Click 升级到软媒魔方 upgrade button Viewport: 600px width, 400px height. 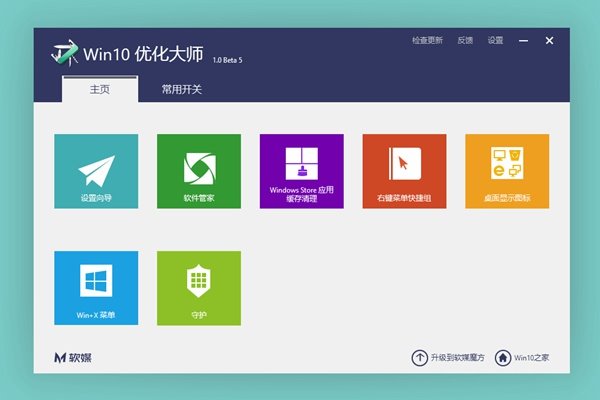[449, 357]
